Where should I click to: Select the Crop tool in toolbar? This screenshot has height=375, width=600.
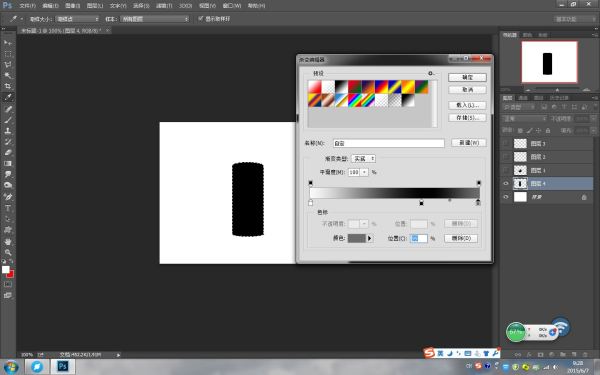pyautogui.click(x=8, y=86)
